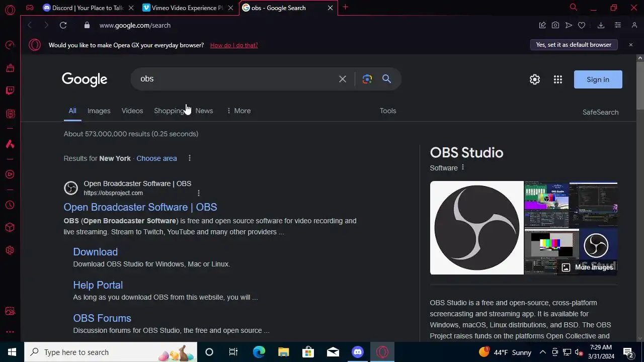Open Easy Setup sliders icon

tap(618, 25)
